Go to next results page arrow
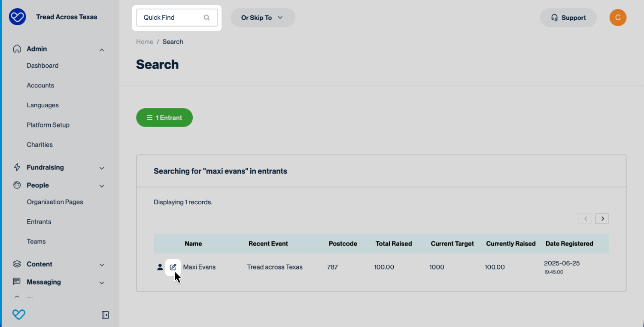The height and width of the screenshot is (327, 644). pos(602,218)
